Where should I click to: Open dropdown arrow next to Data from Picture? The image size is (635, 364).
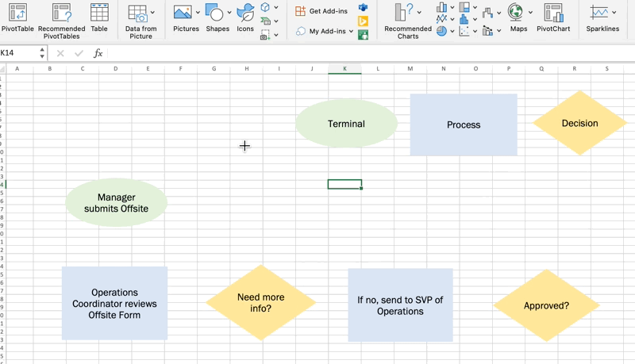pos(152,13)
